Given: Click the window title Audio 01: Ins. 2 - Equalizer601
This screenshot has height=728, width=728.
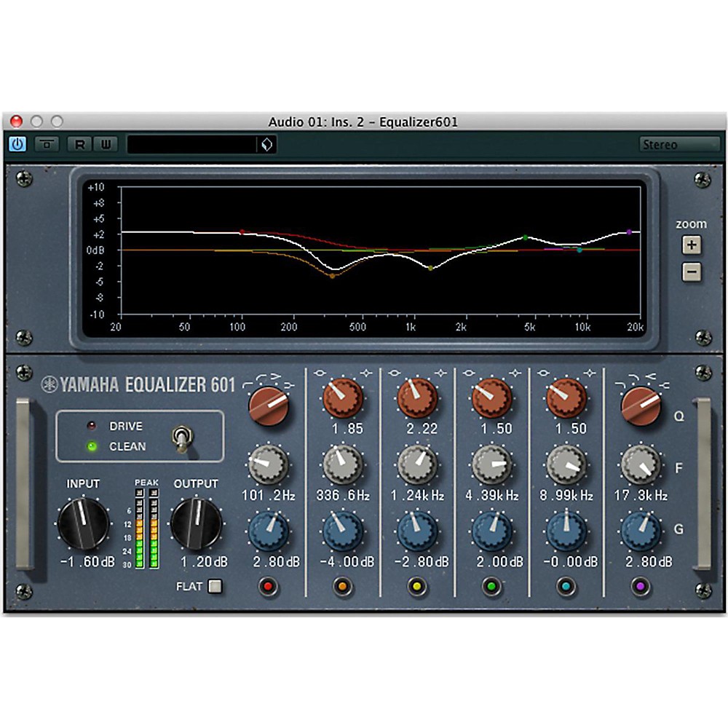Looking at the screenshot, I should 363,122.
